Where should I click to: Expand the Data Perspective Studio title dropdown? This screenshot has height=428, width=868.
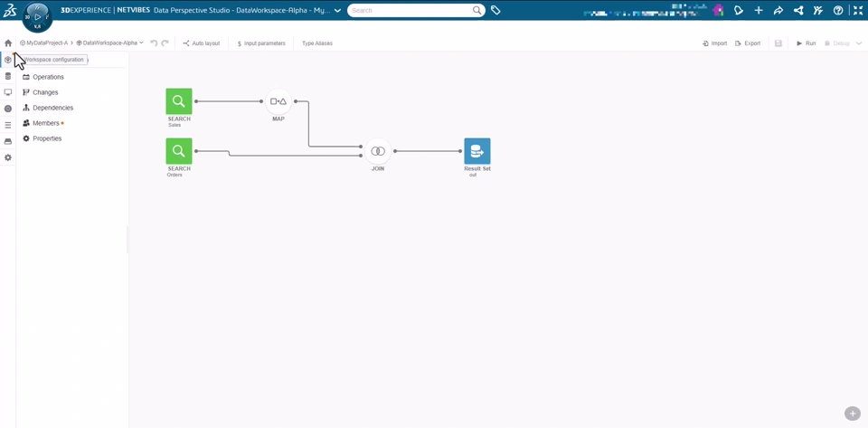pyautogui.click(x=337, y=11)
